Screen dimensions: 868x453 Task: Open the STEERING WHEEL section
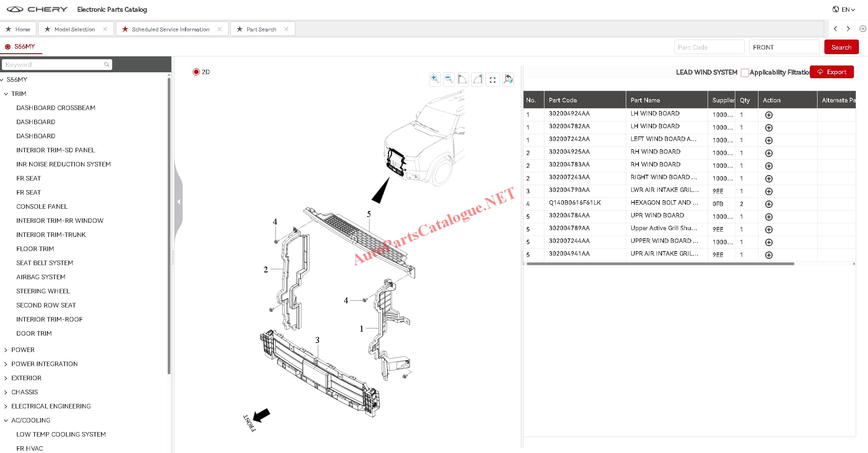(43, 291)
